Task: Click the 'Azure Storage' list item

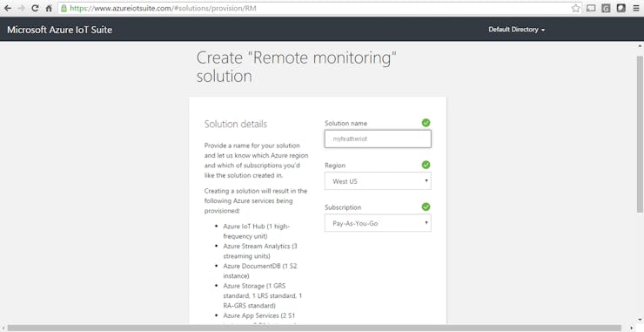Action: [263, 295]
